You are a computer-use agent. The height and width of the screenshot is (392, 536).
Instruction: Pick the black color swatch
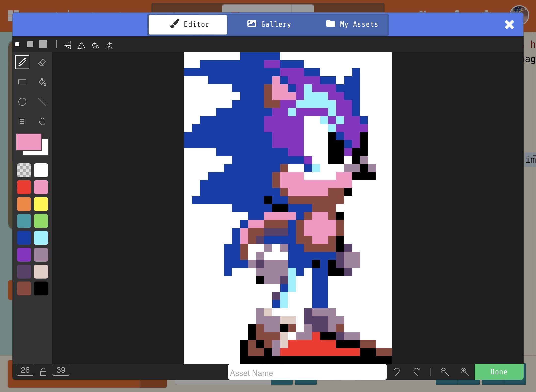[x=41, y=288]
